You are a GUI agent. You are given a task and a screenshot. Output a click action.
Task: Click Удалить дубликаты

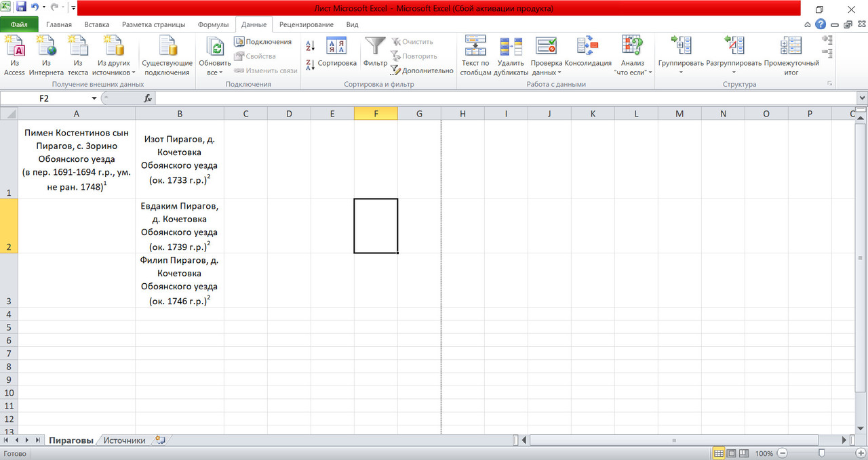click(x=511, y=56)
